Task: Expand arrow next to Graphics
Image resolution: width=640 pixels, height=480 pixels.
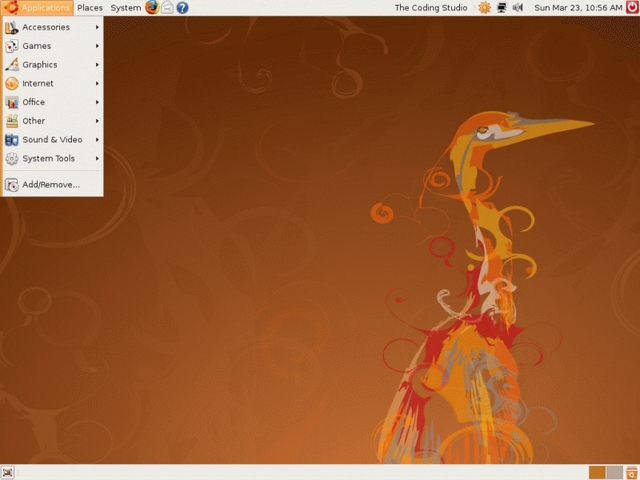Action: coord(97,64)
